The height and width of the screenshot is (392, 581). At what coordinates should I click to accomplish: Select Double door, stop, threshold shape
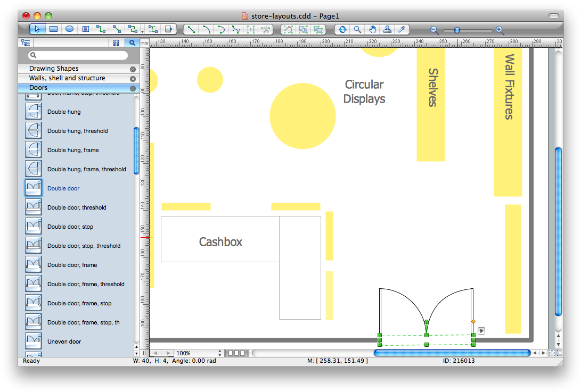tap(34, 246)
